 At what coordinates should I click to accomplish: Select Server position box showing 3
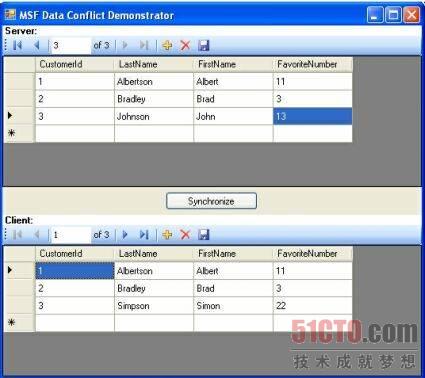coord(71,45)
